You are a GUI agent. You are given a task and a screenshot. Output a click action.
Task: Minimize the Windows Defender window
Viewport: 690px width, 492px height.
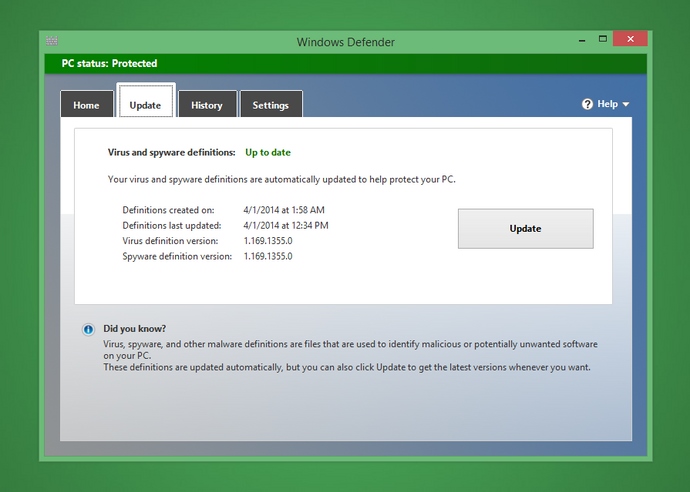(582, 39)
